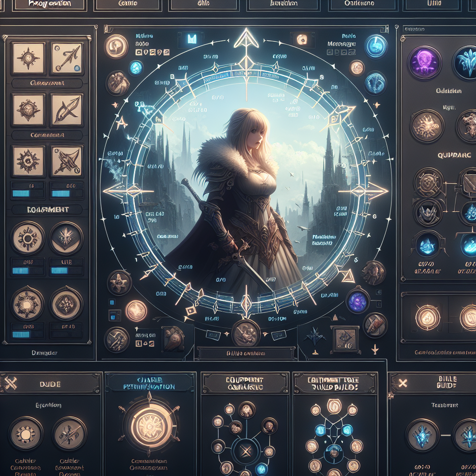Open the round portrait medallion below the ring
Screen dimensions: 476x476
(245, 332)
